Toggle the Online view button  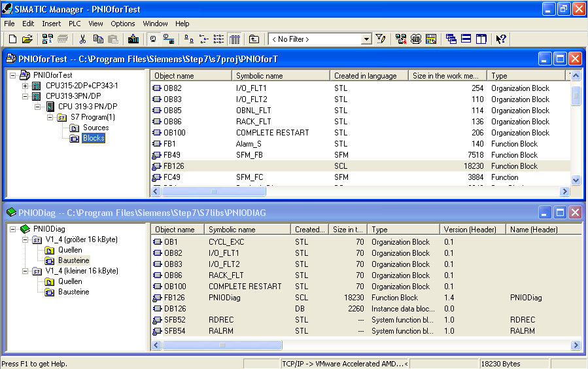click(168, 39)
